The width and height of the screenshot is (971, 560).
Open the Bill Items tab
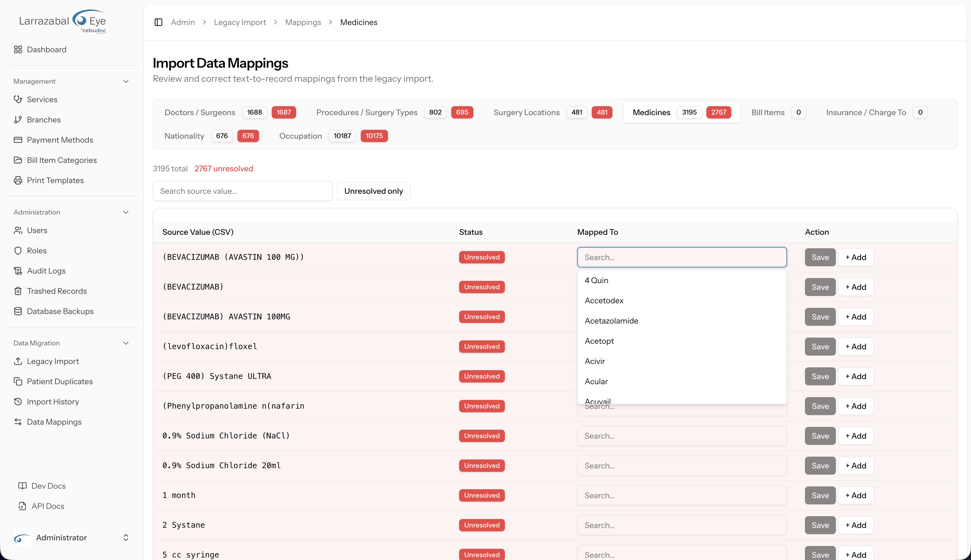778,112
